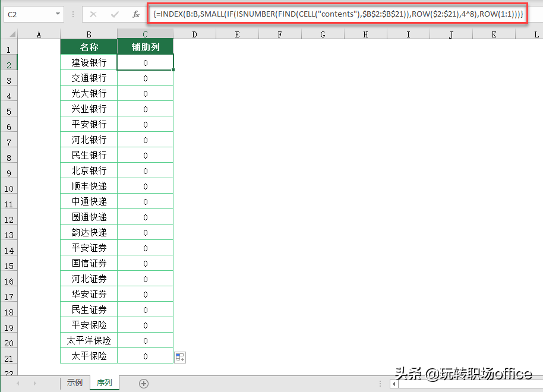Click cell containing 河北证券

[x=89, y=279]
